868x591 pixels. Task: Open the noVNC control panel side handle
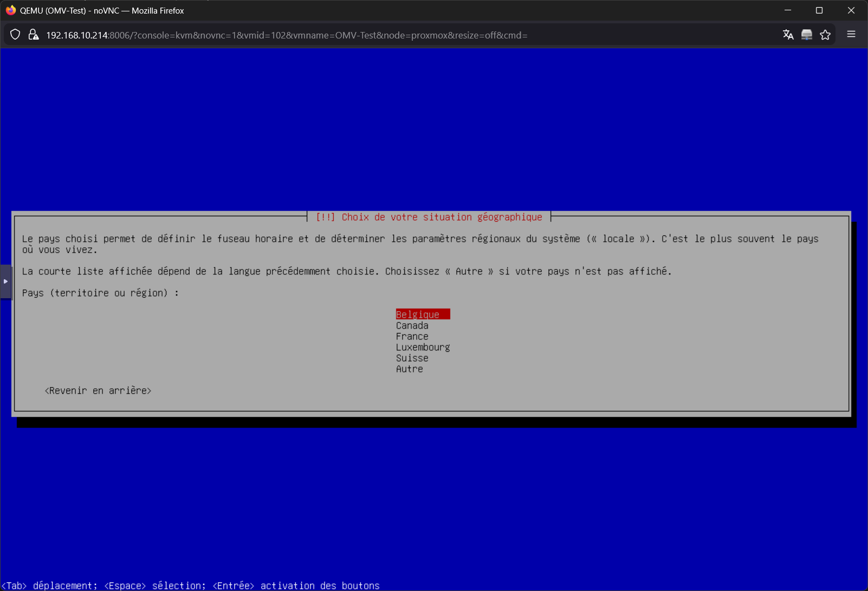5,281
